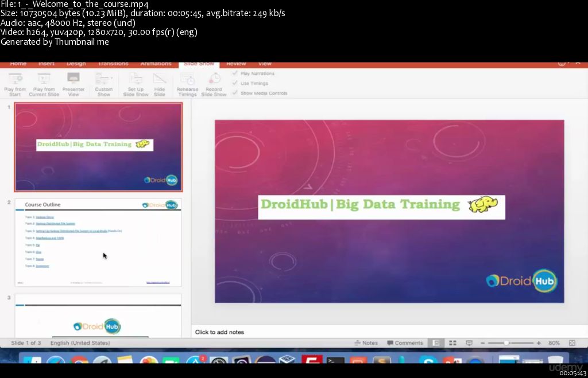Image resolution: width=588 pixels, height=378 pixels.
Task: Toggle the Use Timings checkbox
Action: tap(235, 83)
